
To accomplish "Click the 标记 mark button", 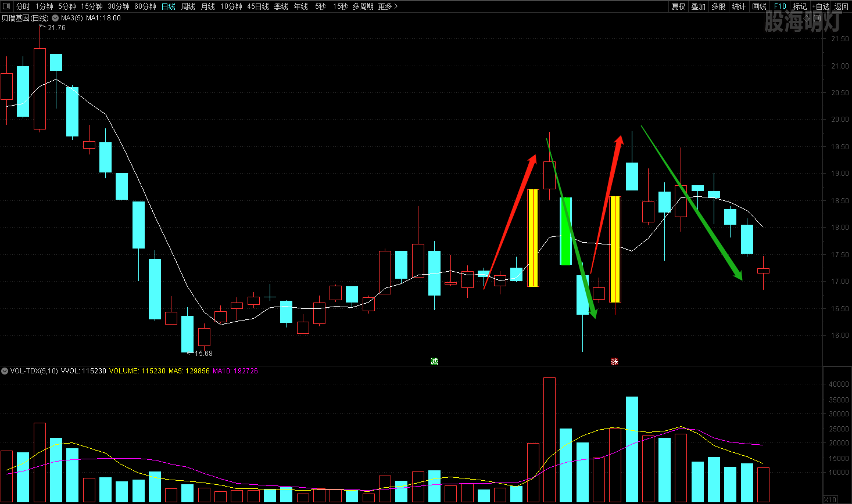I will (x=800, y=6).
